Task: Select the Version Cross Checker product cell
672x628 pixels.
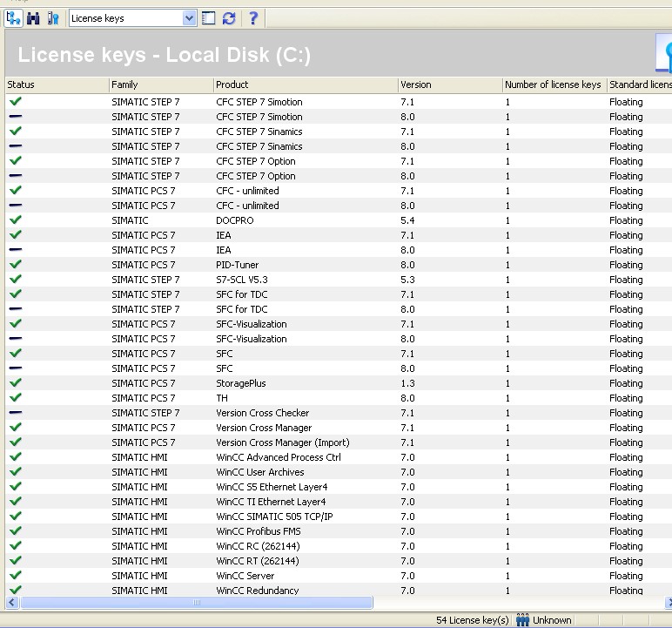Action: pos(262,413)
